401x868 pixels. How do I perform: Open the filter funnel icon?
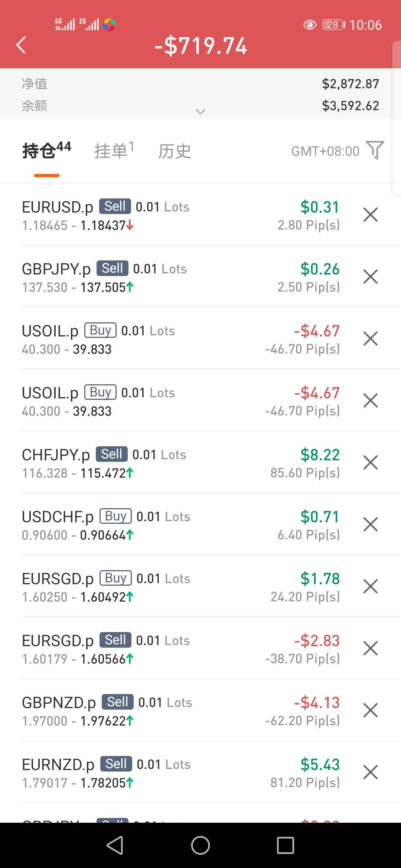[375, 150]
